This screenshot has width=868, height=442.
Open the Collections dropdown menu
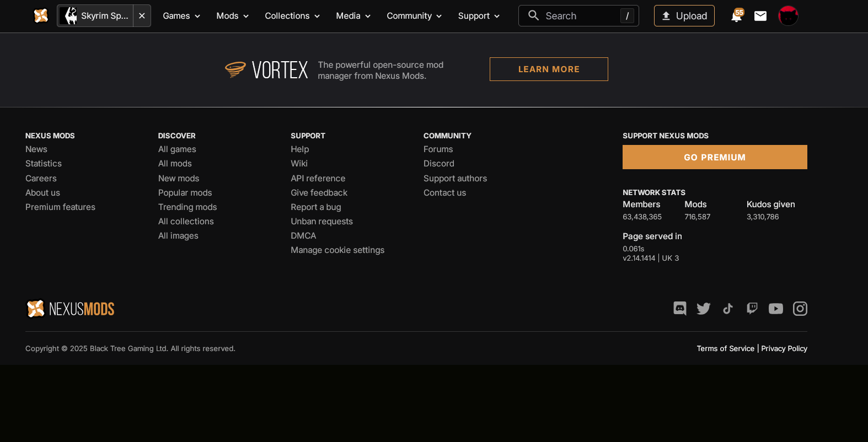(x=292, y=16)
